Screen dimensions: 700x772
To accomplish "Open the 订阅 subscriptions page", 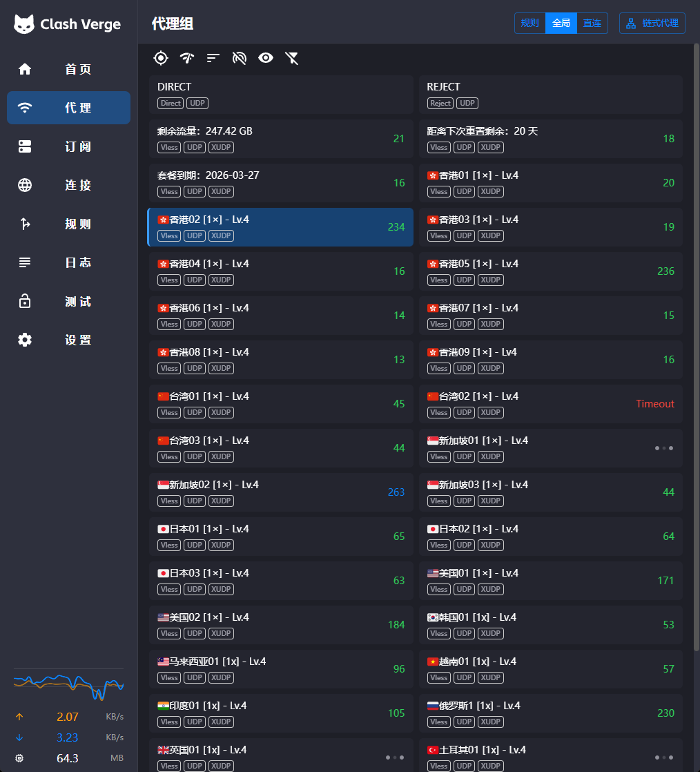I will tap(68, 146).
